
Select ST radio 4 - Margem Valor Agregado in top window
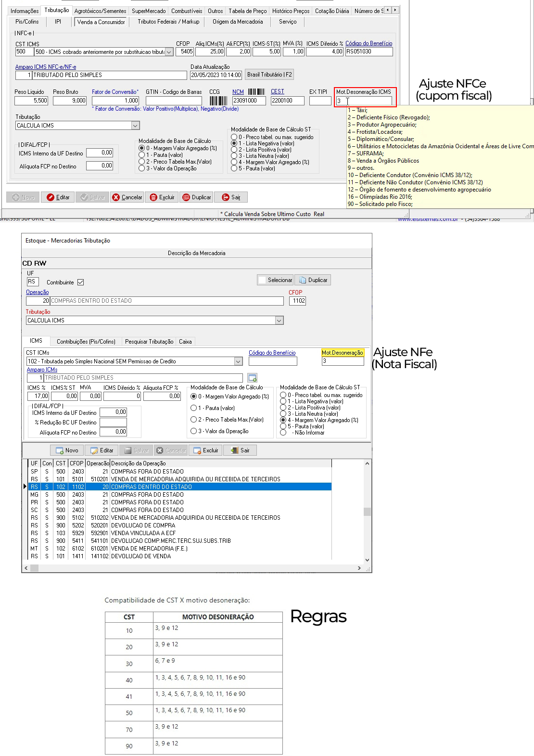tap(234, 162)
